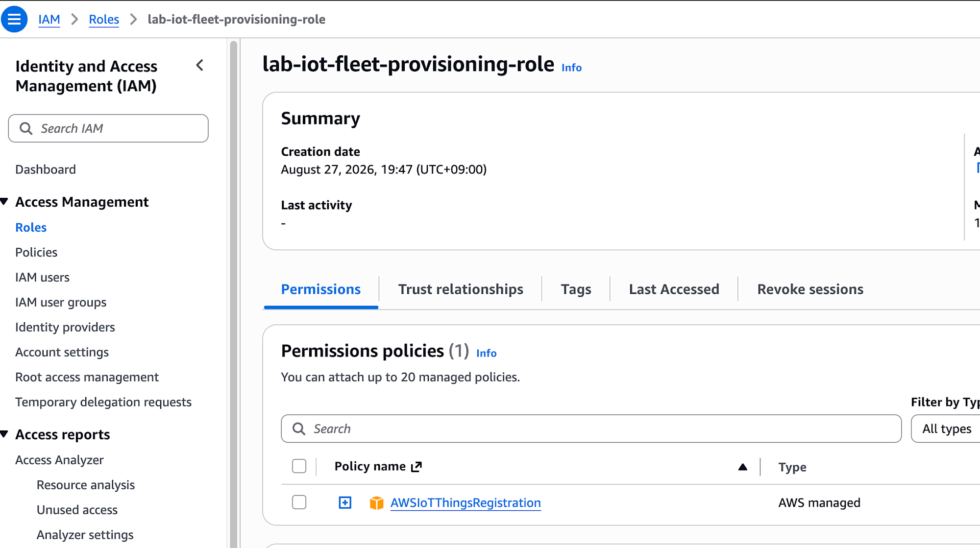
Task: Open the Trust relationships tab
Action: [x=461, y=289]
